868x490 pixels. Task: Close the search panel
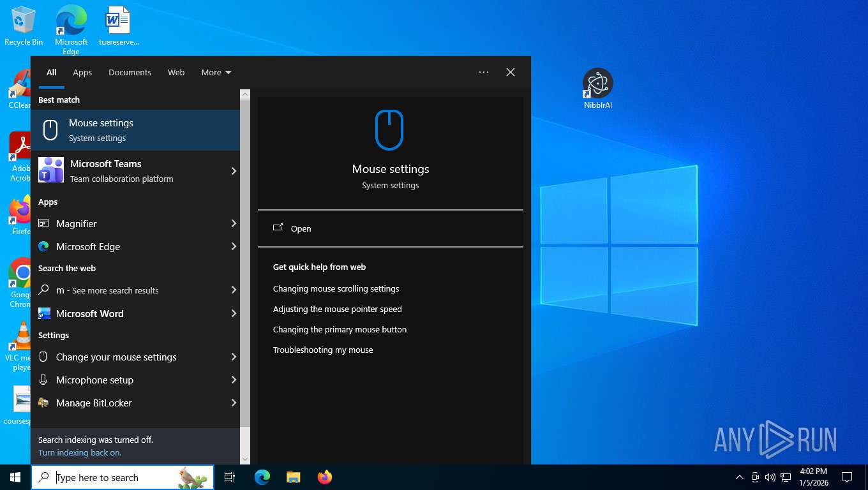[x=511, y=72]
